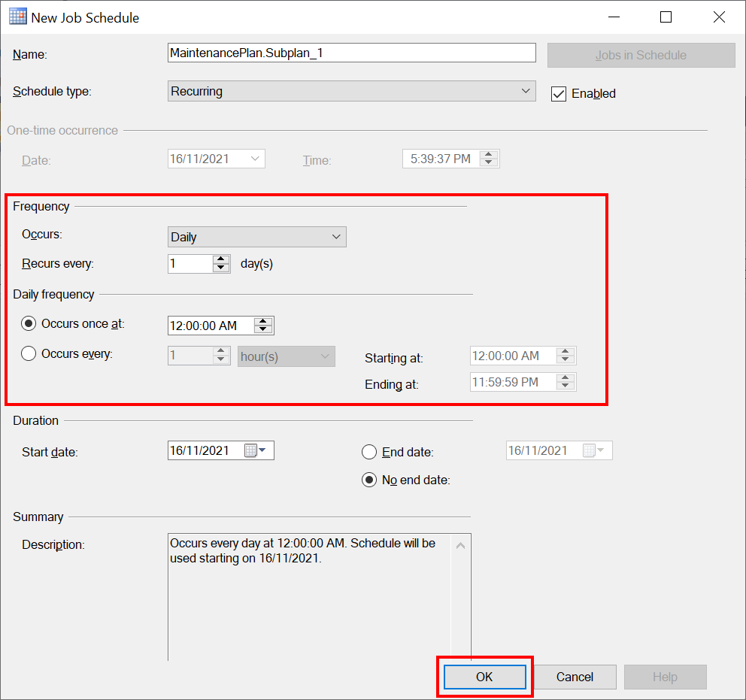Select the Occurs every radio button
This screenshot has width=746, height=700.
29,354
